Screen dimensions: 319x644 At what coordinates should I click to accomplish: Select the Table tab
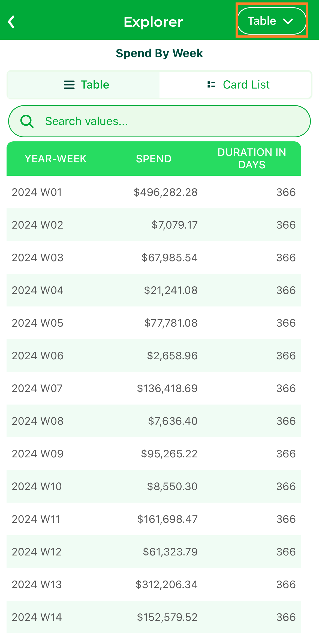[84, 85]
